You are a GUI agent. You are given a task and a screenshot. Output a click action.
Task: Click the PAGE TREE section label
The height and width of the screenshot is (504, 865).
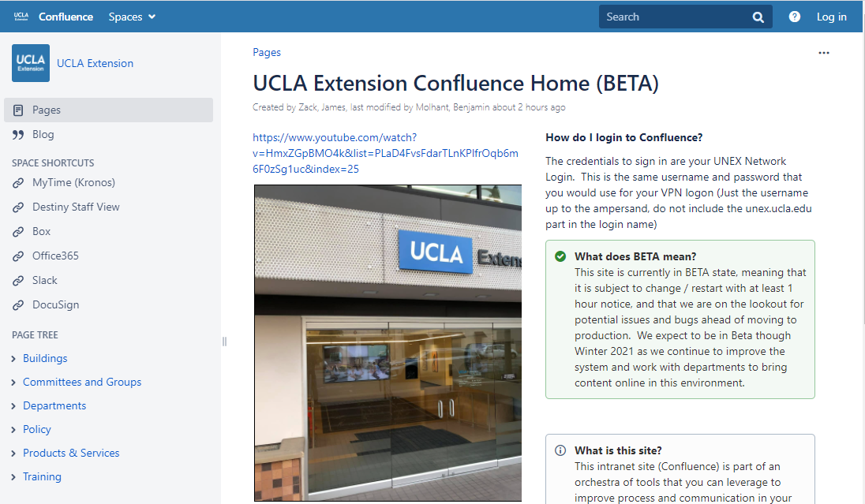tap(35, 335)
